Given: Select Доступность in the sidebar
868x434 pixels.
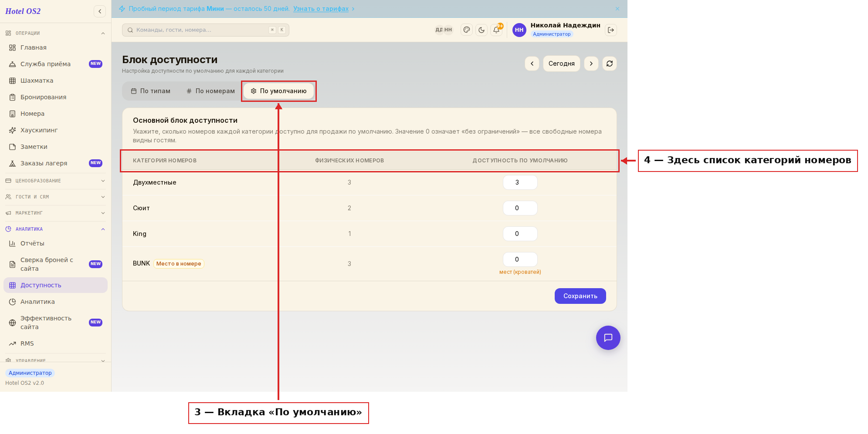Looking at the screenshot, I should click(x=55, y=285).
